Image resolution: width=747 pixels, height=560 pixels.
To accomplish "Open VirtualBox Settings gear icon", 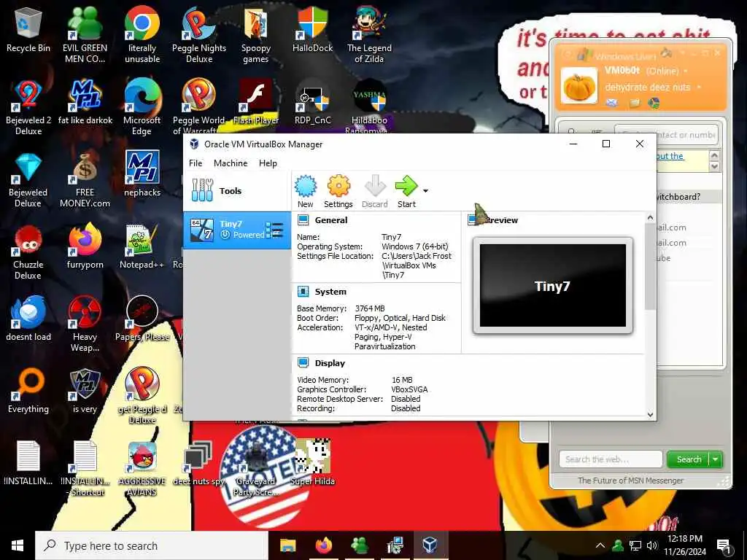I will tap(338, 192).
